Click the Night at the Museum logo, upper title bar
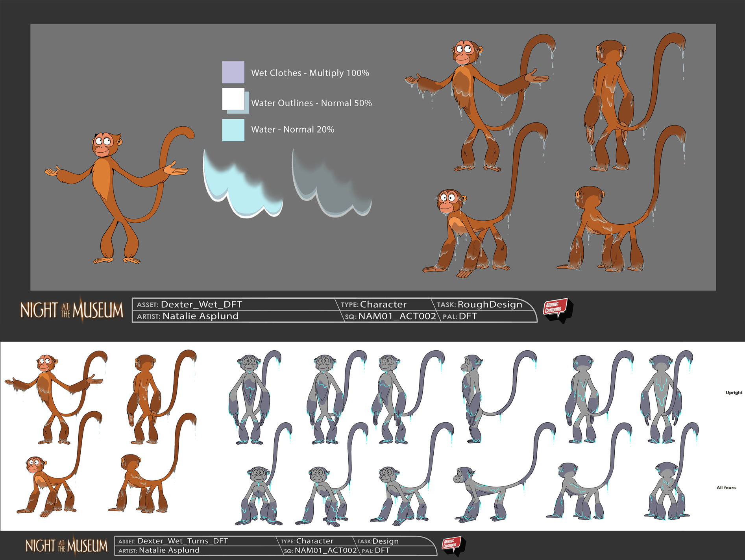The height and width of the screenshot is (560, 745). 72,310
